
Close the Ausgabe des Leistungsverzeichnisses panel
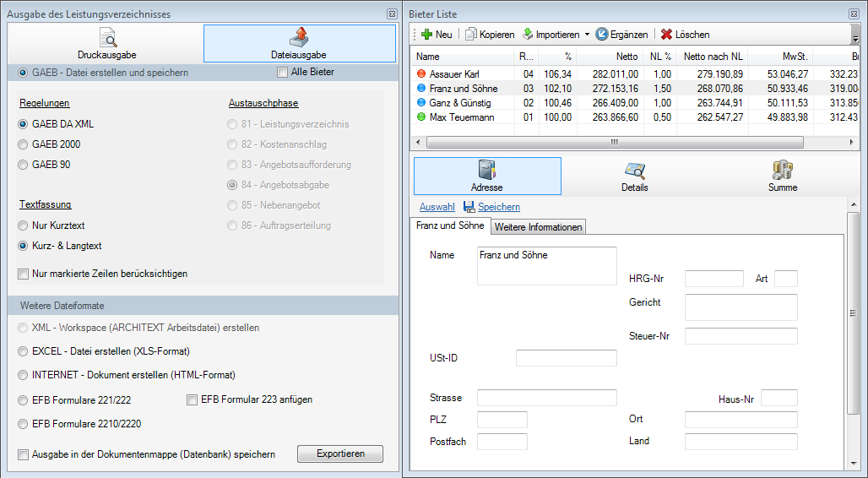392,14
